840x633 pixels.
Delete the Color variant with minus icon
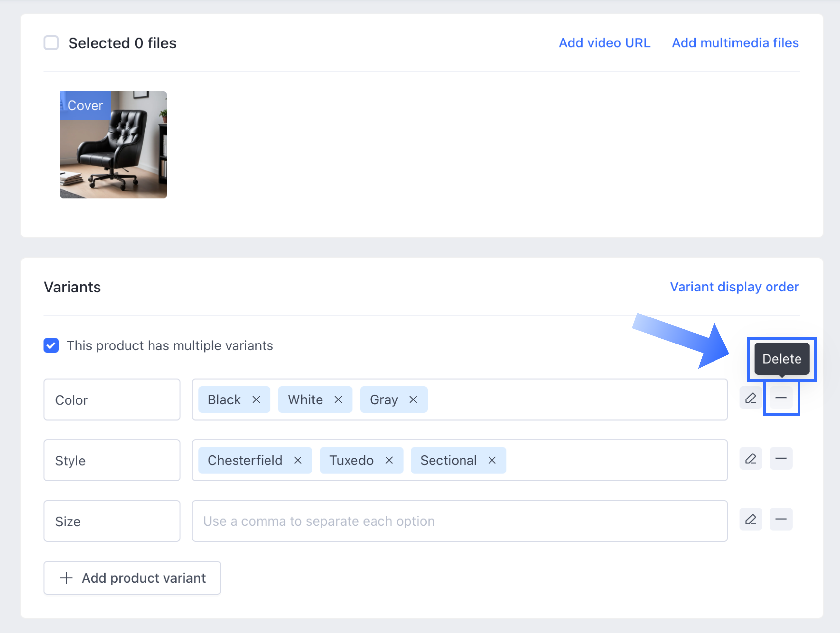(x=781, y=398)
